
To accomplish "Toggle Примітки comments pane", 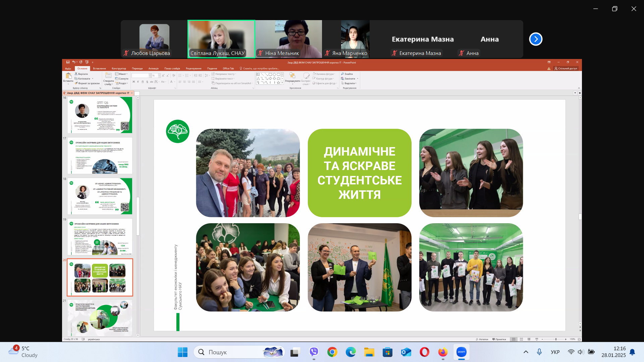I will tap(499, 339).
